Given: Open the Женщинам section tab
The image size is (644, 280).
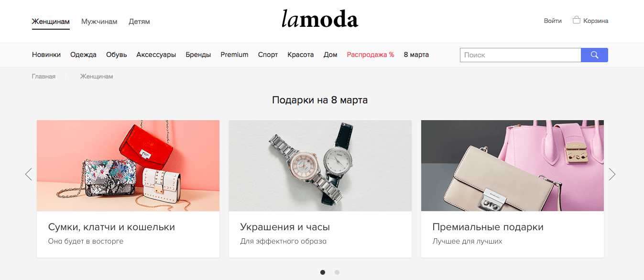Looking at the screenshot, I should click(x=51, y=22).
